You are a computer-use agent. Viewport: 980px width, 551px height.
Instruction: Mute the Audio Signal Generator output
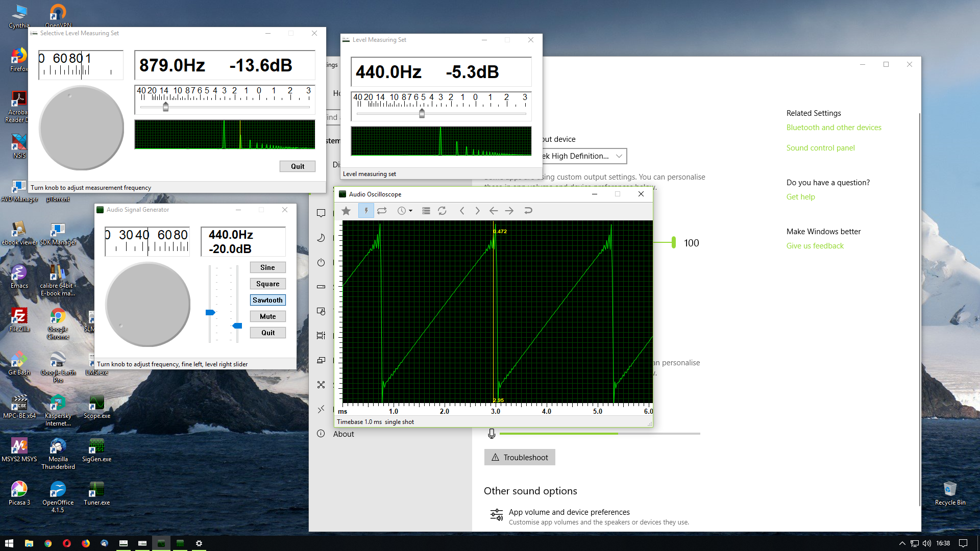click(x=267, y=316)
